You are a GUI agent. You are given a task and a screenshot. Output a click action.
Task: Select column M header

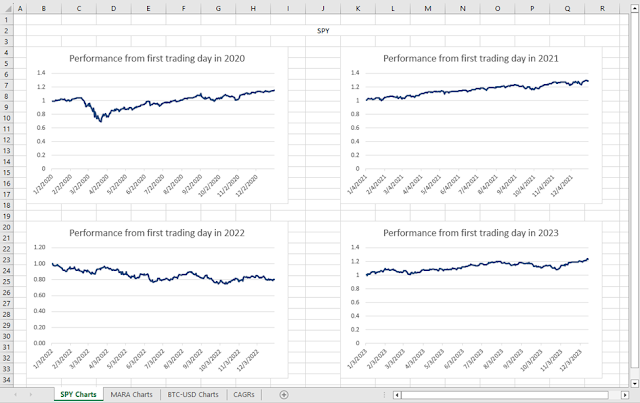pyautogui.click(x=428, y=8)
